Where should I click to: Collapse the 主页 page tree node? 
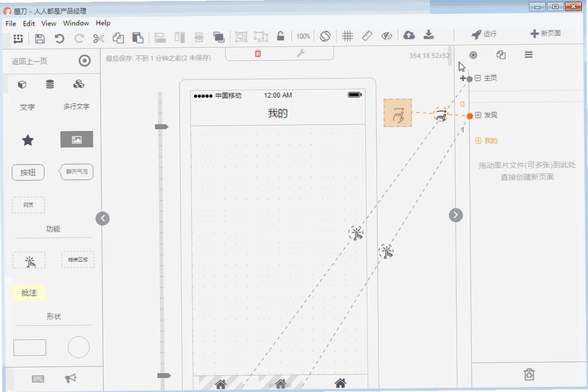(x=478, y=78)
